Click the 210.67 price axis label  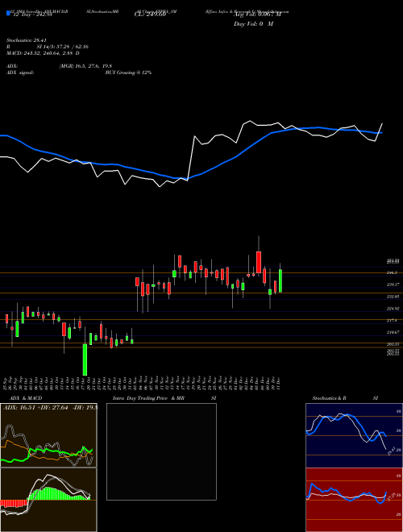point(393,332)
